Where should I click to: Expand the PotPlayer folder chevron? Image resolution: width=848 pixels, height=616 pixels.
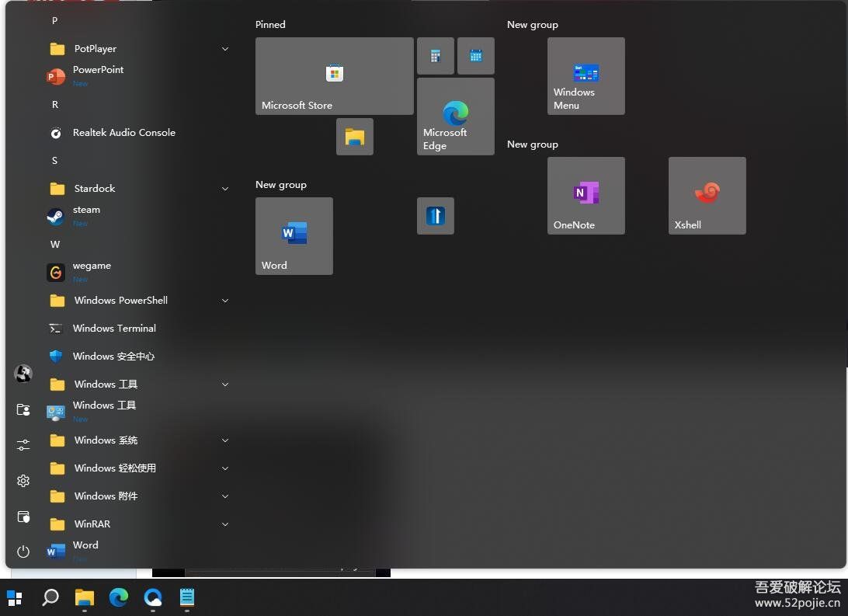(x=225, y=49)
